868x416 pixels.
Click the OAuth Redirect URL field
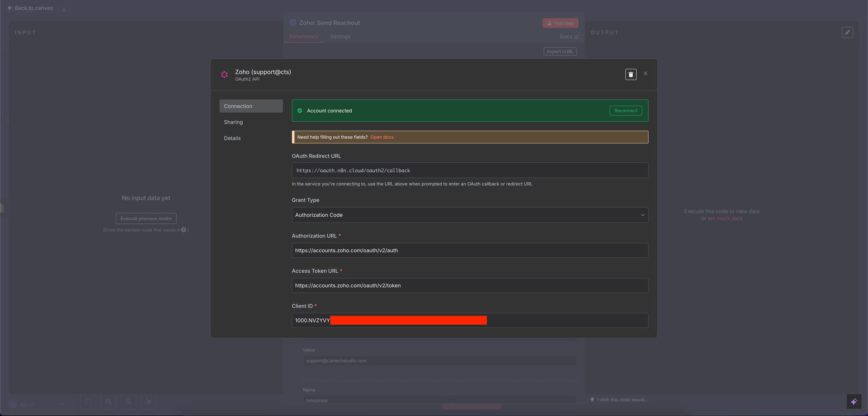coord(470,170)
